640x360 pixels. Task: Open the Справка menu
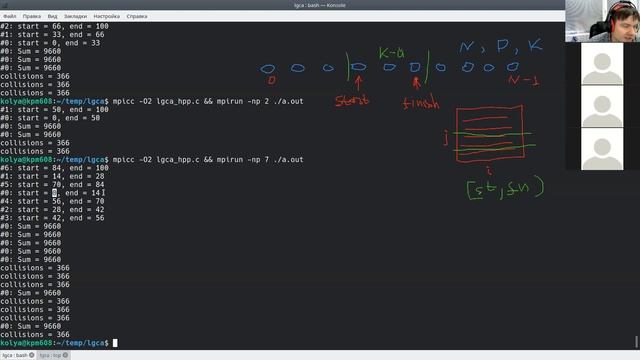click(137, 16)
